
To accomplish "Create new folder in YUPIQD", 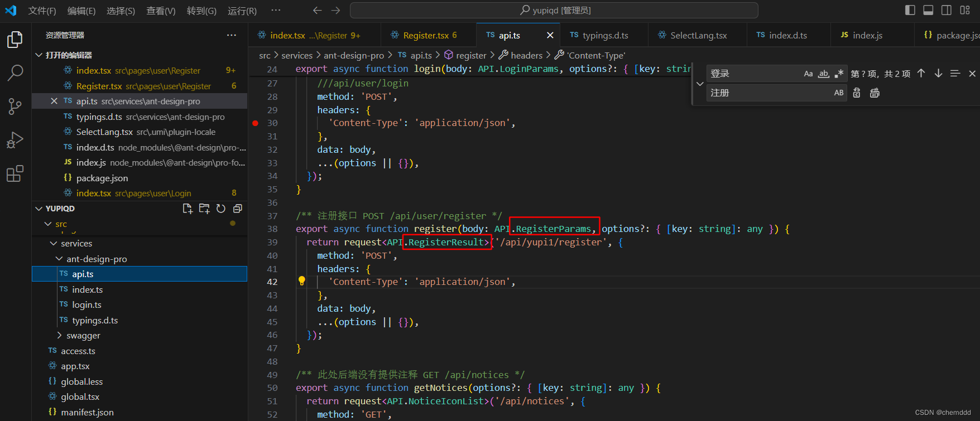I will (204, 209).
